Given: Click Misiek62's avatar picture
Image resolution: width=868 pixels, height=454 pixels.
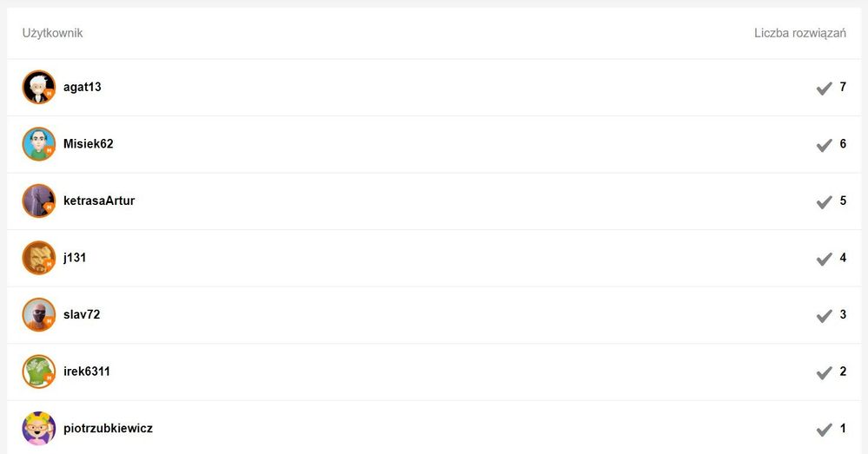Looking at the screenshot, I should 39,144.
